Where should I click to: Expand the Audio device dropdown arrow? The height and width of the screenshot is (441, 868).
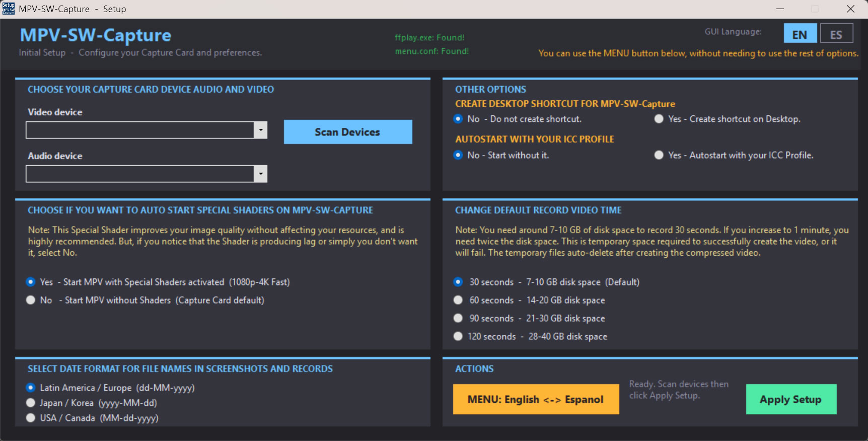(x=260, y=174)
